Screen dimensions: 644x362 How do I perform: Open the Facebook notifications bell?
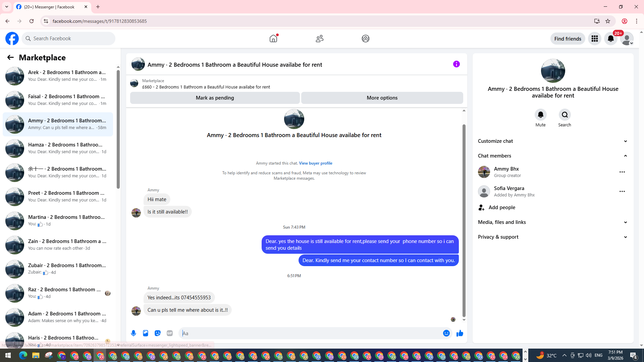click(610, 39)
